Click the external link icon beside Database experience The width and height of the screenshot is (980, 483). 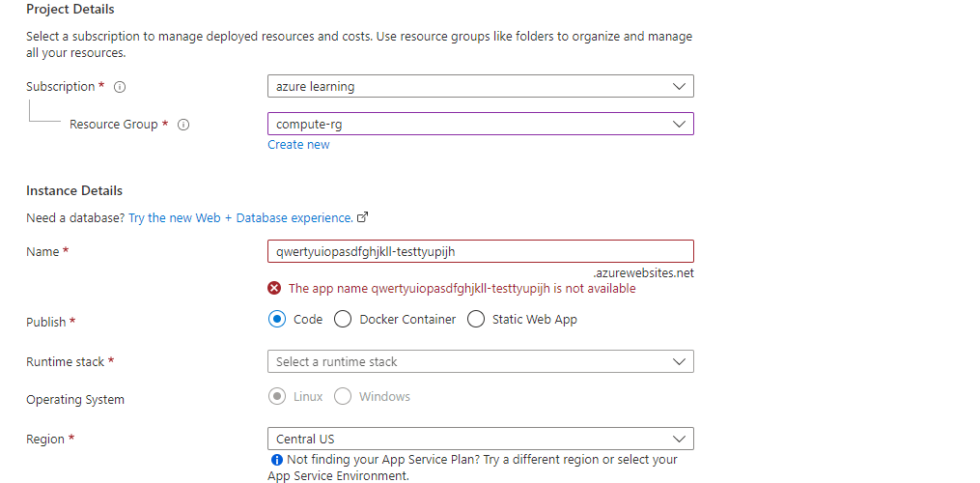(x=363, y=218)
